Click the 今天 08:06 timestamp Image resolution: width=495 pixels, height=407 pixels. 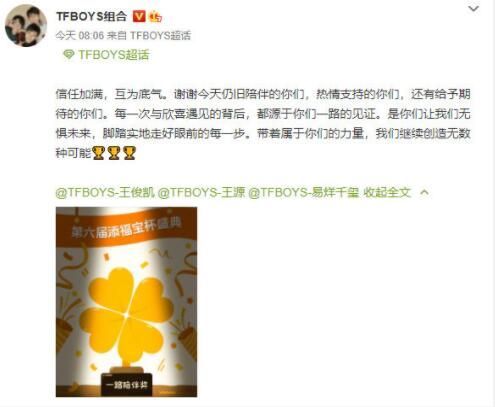(80, 35)
